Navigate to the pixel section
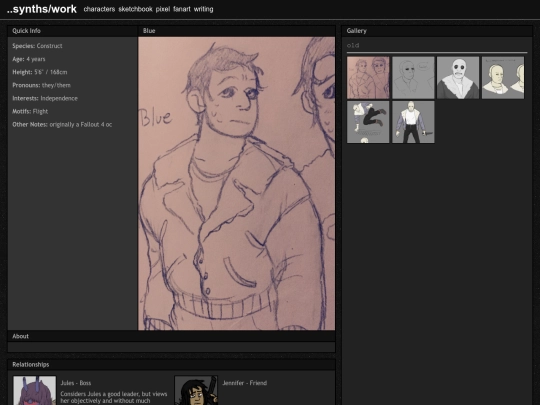The image size is (540, 405). (163, 9)
